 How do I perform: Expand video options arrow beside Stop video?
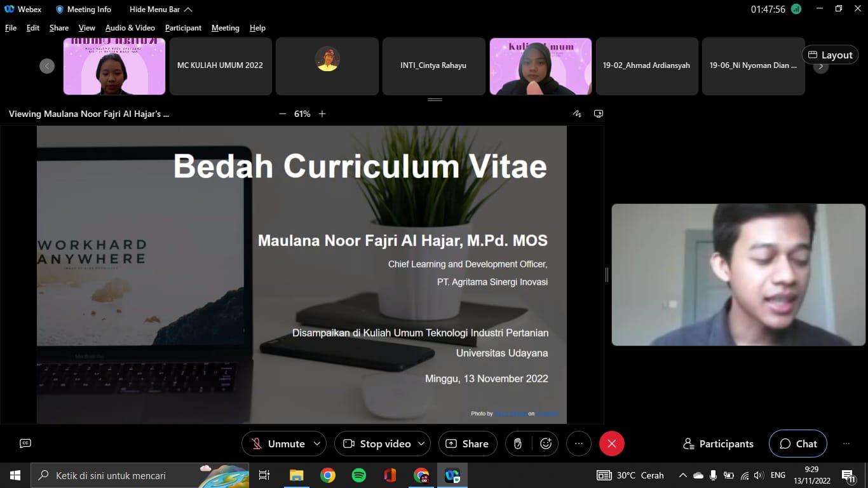coord(421,444)
